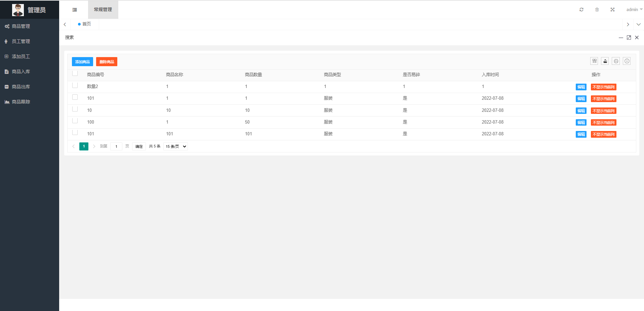This screenshot has width=644, height=311.
Task: Click the 商品出库 minus icon
Action: [x=6, y=87]
